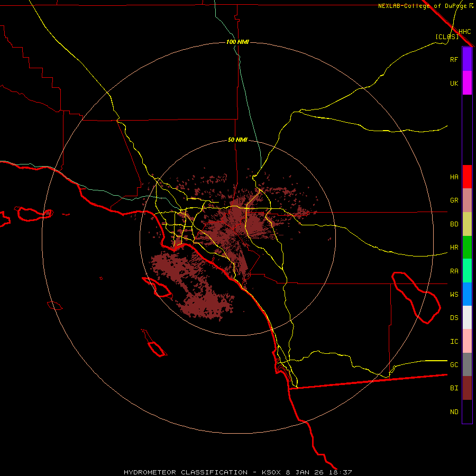Click the 'ND' legend label
Viewport: 476px width, 476px height.
454,412
